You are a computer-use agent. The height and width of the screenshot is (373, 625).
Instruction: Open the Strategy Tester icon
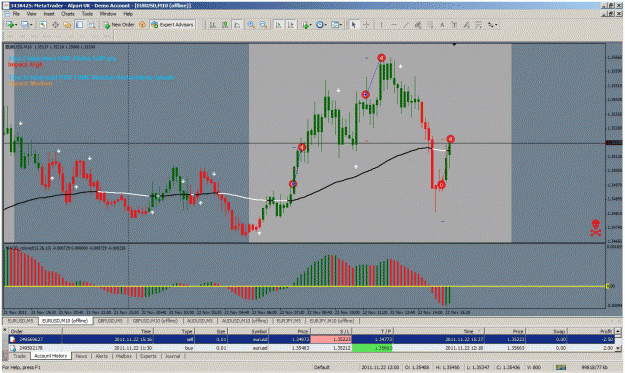tap(92, 25)
